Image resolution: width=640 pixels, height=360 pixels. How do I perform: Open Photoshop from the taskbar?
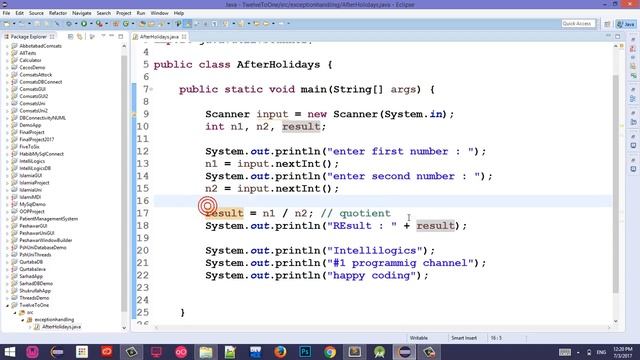pyautogui.click(x=305, y=352)
